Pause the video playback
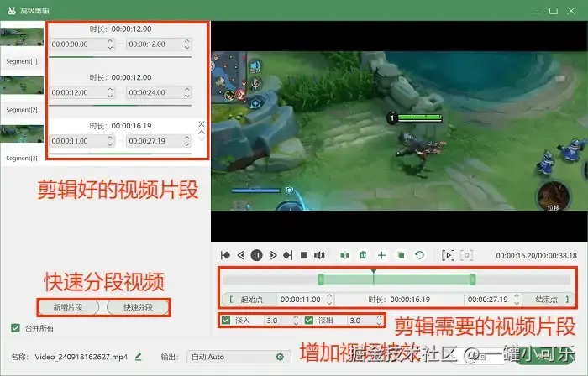Viewport: 588px width, 376px height. click(256, 255)
